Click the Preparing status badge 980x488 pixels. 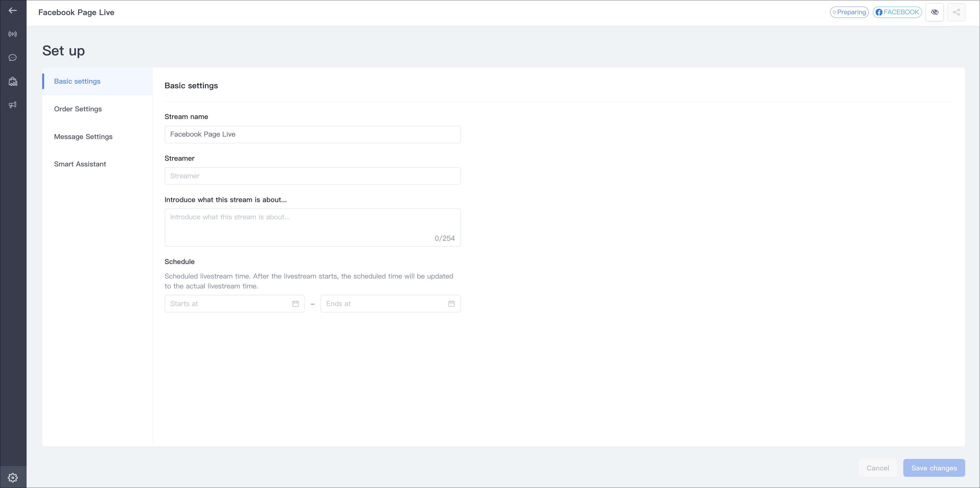[x=849, y=12]
